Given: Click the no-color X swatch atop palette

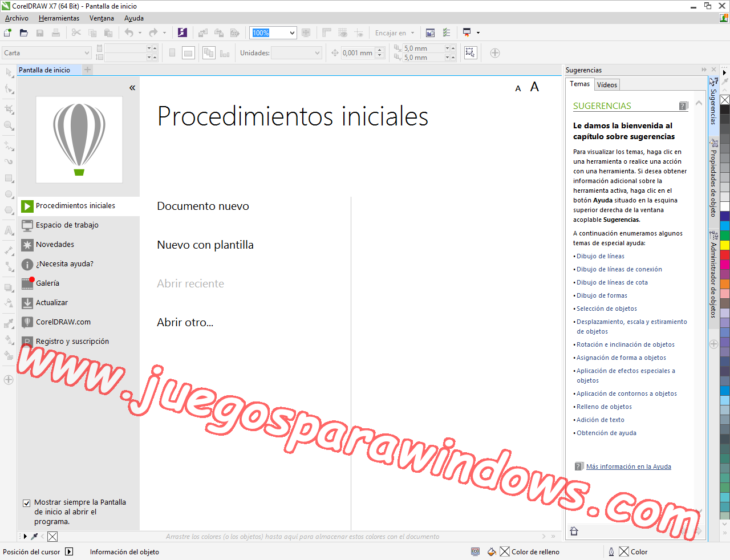Looking at the screenshot, I should tap(725, 100).
